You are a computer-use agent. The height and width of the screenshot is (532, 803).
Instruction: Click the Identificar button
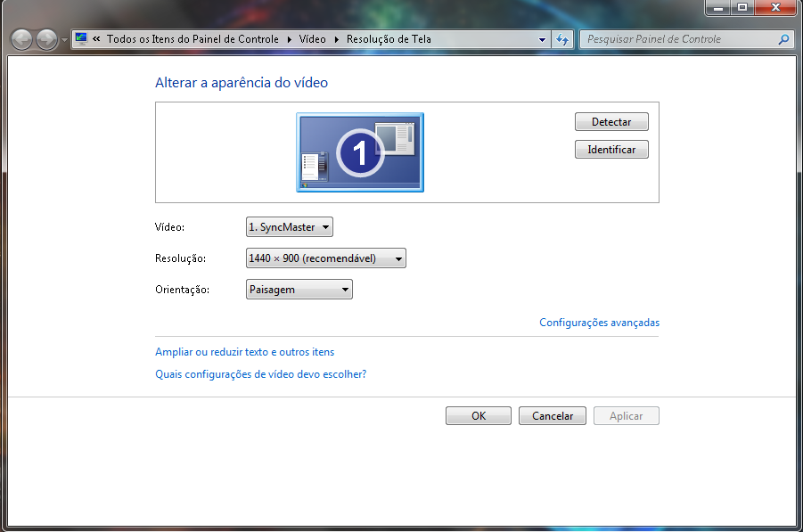point(611,150)
